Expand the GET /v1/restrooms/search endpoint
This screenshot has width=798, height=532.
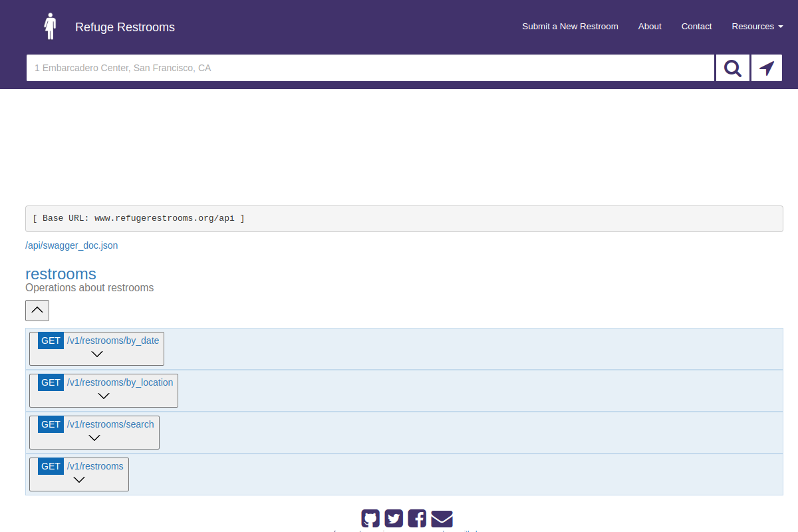pyautogui.click(x=94, y=432)
